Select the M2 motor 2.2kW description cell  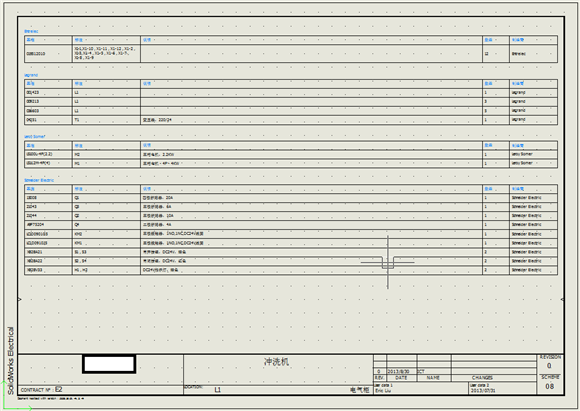311,154
